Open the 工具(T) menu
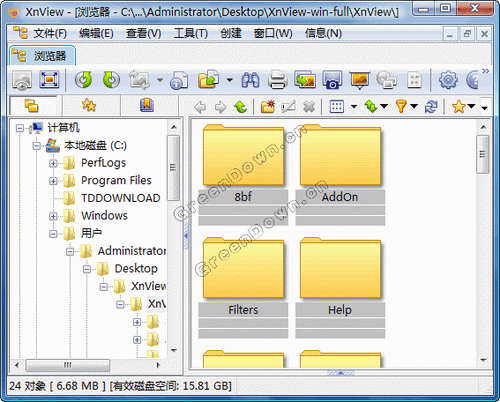Viewport: 500px width, 402px height. click(191, 33)
